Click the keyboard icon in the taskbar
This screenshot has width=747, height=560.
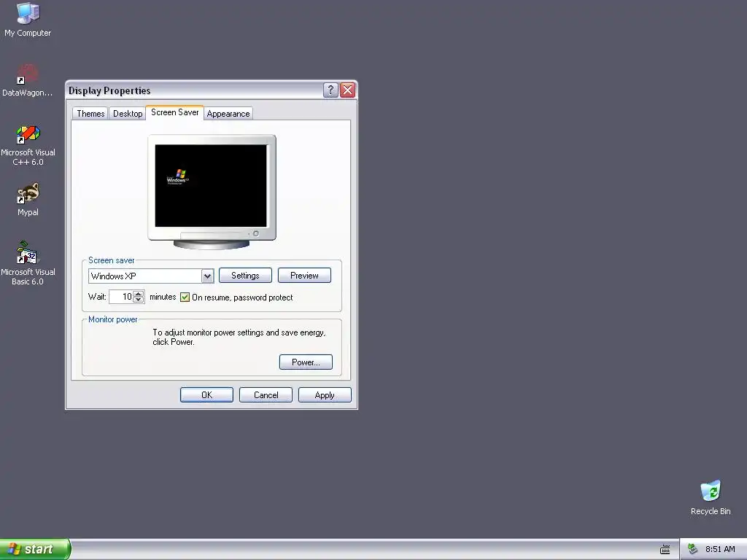point(665,550)
